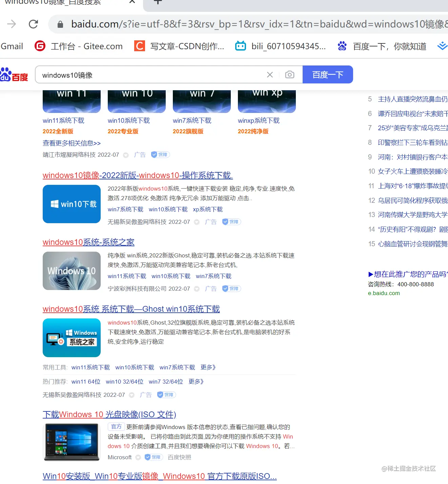This screenshot has width=448, height=484.
Task: Open result windows10系统 系统下载—Ghost win10系统下载
Action: 131,309
